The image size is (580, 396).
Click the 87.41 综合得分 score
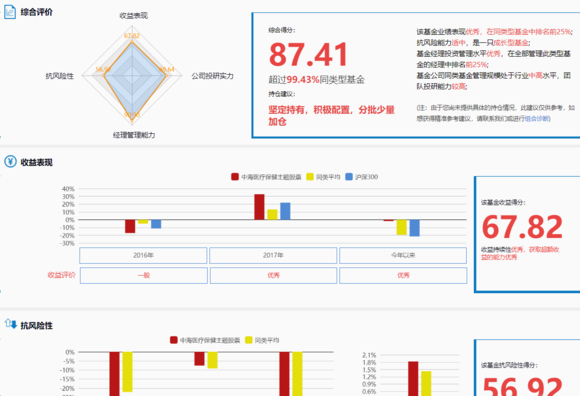[x=308, y=54]
